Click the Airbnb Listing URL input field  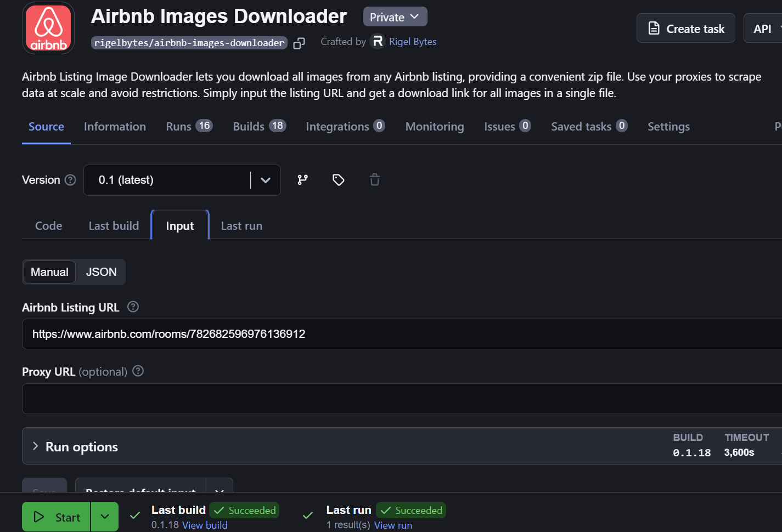pos(402,334)
